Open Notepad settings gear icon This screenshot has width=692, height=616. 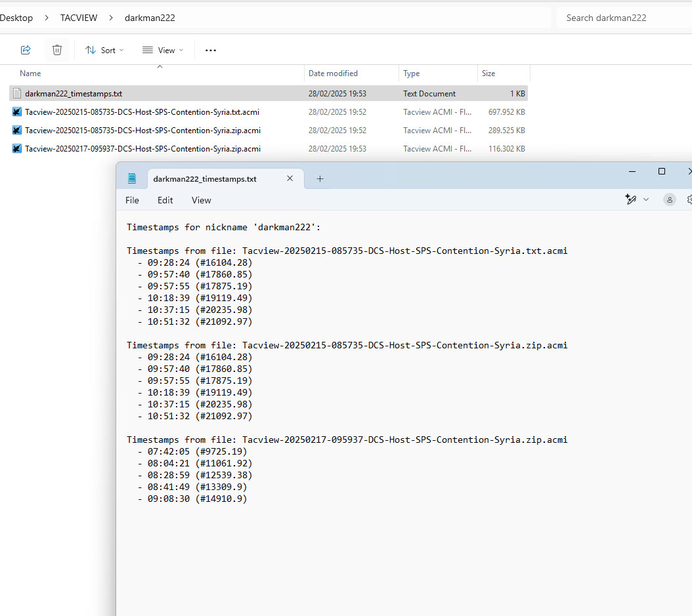click(x=689, y=199)
